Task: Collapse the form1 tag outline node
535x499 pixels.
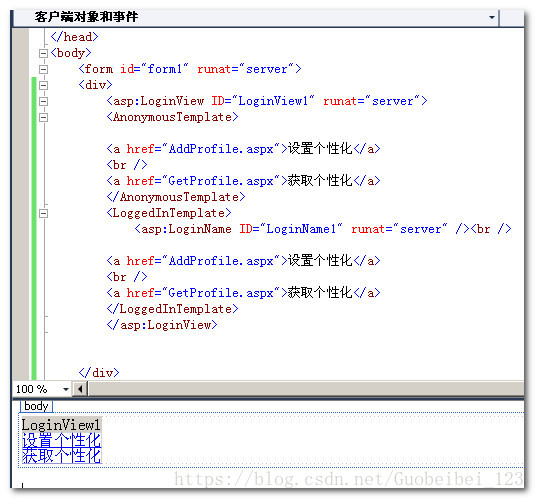Action: [x=43, y=69]
